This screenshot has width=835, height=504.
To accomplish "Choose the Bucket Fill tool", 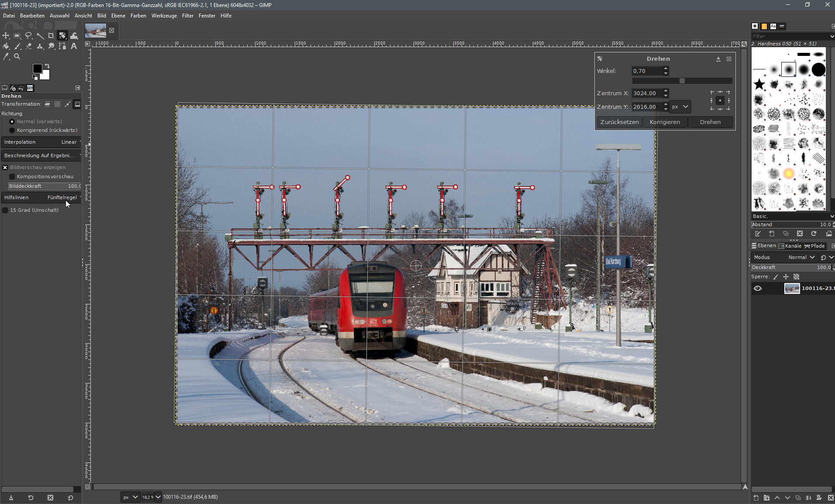I will click(x=6, y=46).
